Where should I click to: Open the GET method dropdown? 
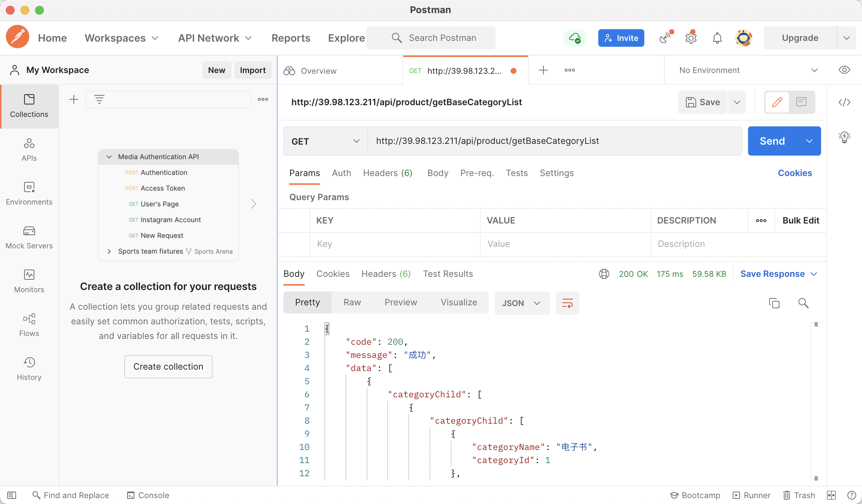(x=325, y=141)
